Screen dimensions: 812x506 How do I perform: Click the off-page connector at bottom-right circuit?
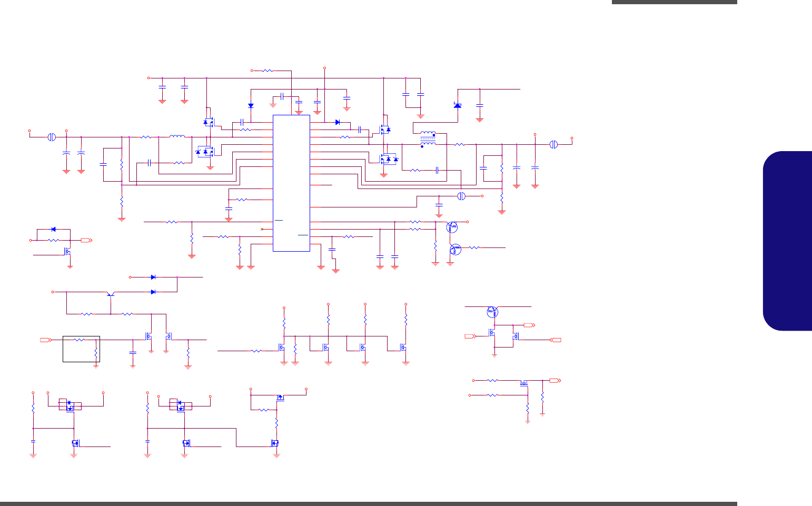554,380
